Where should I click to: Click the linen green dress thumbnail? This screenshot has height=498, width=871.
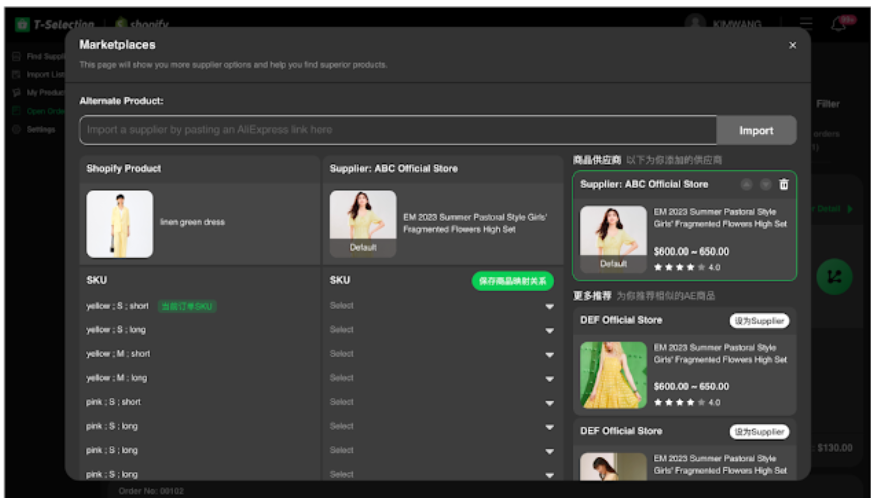(x=120, y=224)
